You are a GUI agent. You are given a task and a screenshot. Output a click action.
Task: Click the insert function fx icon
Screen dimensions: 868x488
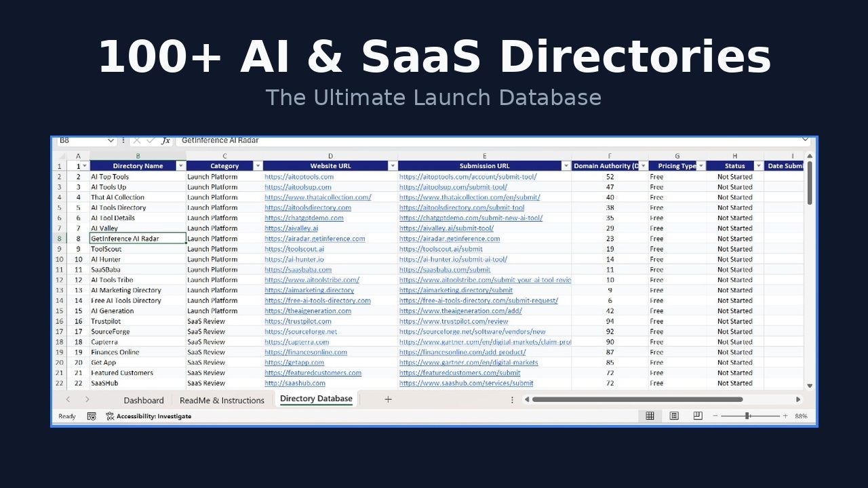pos(165,140)
